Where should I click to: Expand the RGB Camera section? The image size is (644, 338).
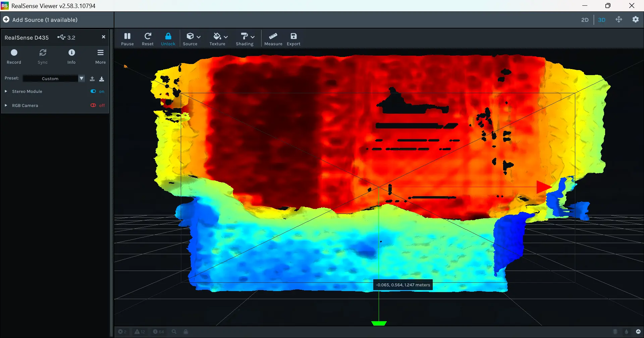click(x=6, y=105)
